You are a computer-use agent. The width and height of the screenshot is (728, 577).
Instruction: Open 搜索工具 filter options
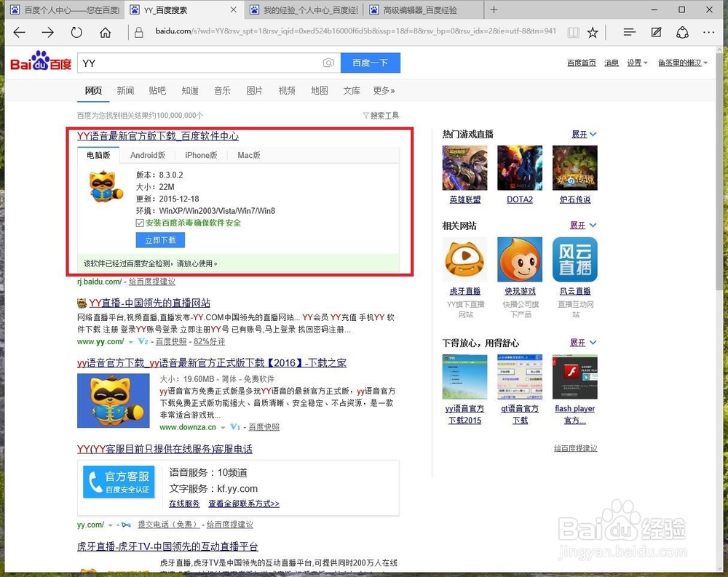pyautogui.click(x=381, y=116)
